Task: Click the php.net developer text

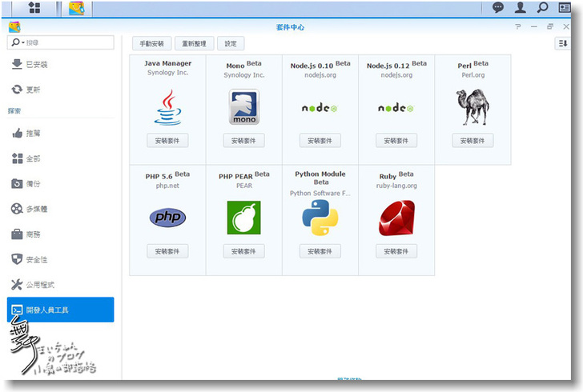Action: [x=167, y=186]
